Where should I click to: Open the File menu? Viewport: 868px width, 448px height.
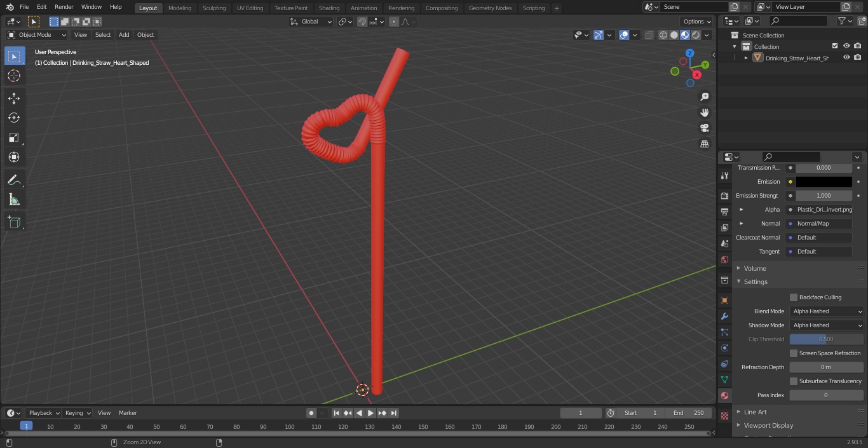tap(24, 7)
